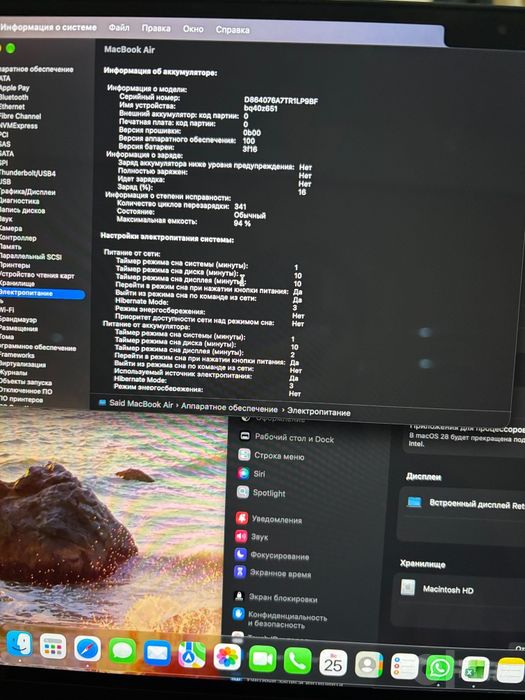
Task: Select Fibre Channel in the sidebar
Action: coord(20,116)
